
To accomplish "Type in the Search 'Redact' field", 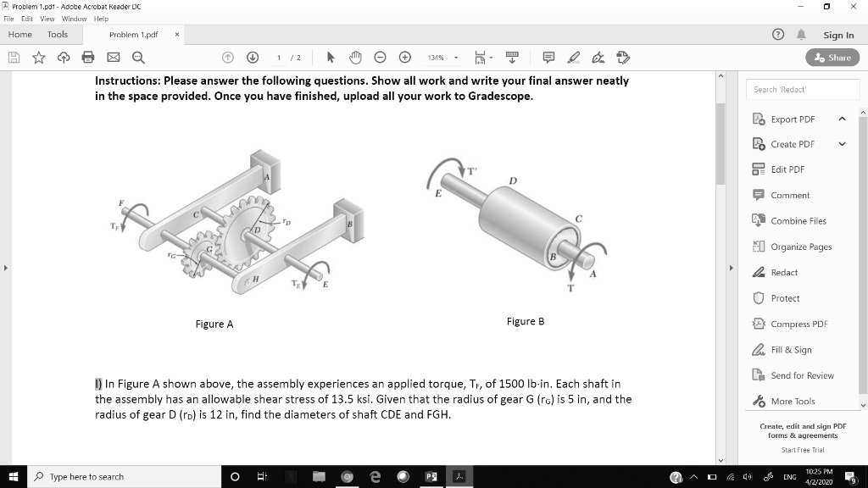I will point(802,88).
